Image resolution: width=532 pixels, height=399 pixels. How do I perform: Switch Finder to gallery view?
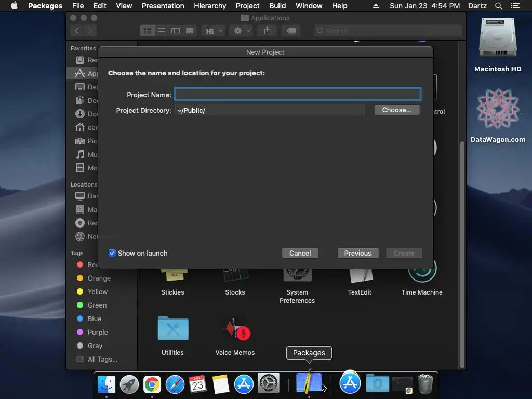[190, 31]
